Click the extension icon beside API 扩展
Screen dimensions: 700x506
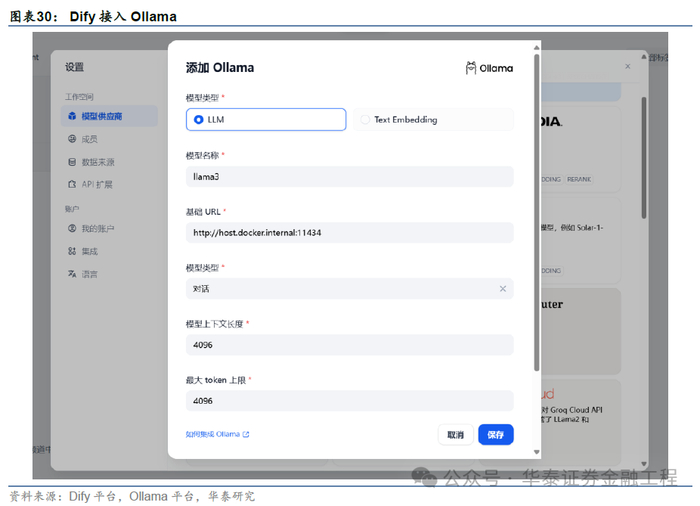click(x=72, y=184)
